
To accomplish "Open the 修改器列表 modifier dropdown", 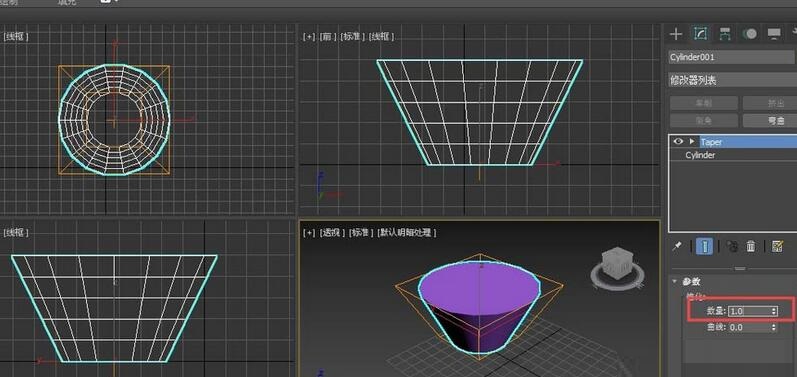I will [732, 80].
